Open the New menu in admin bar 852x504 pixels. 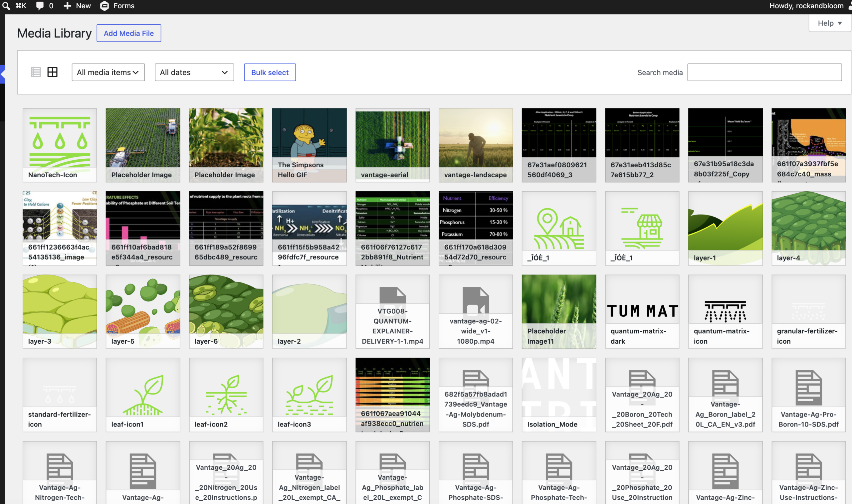click(78, 6)
